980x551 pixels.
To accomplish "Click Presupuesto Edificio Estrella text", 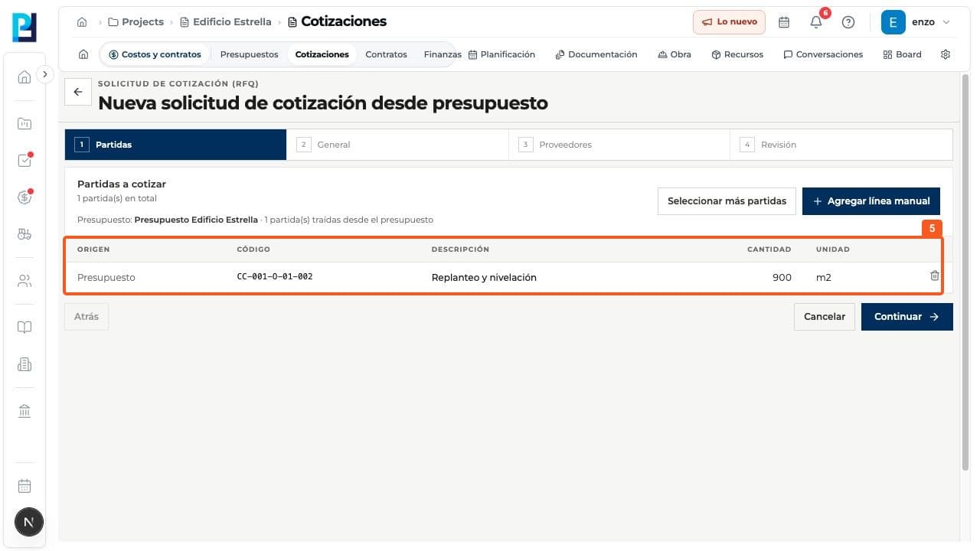I will click(x=196, y=220).
